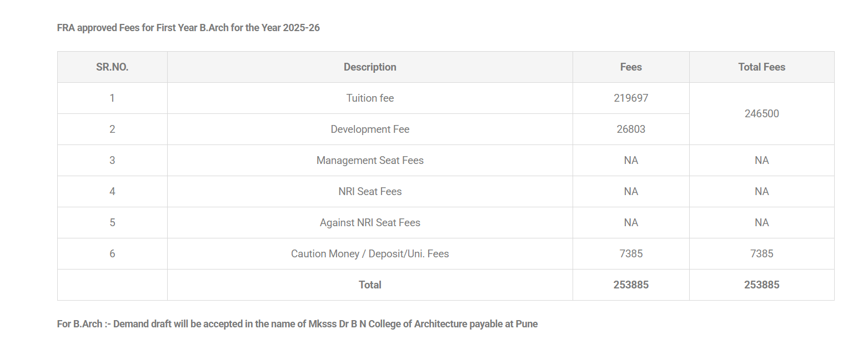Click 7385 in the Fees column
This screenshot has height=344, width=868.
click(x=631, y=254)
